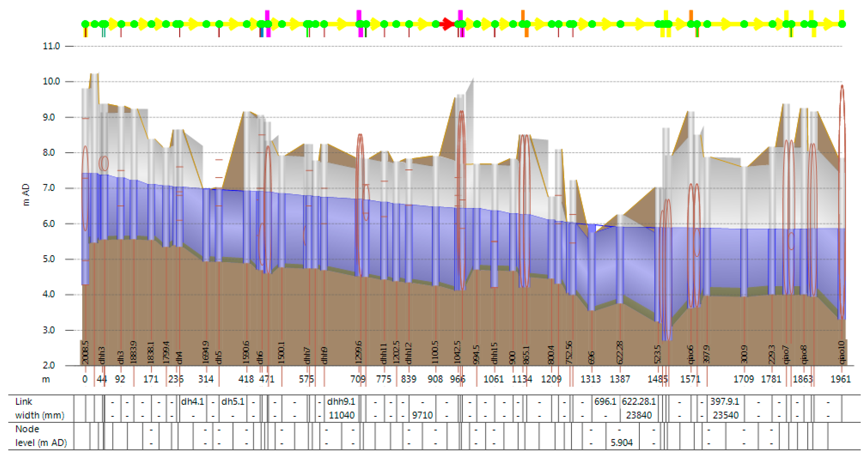Click the tall red ellipse at chainage 1961

842,202
